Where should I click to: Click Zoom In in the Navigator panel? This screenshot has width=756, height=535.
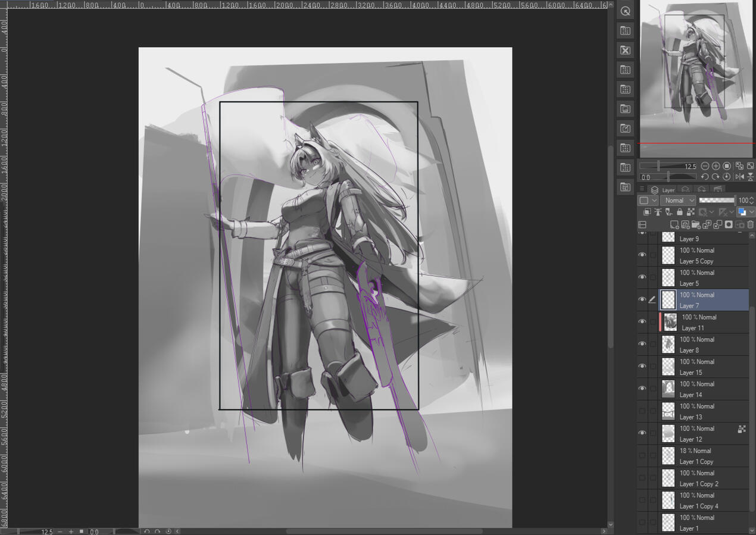tap(716, 166)
